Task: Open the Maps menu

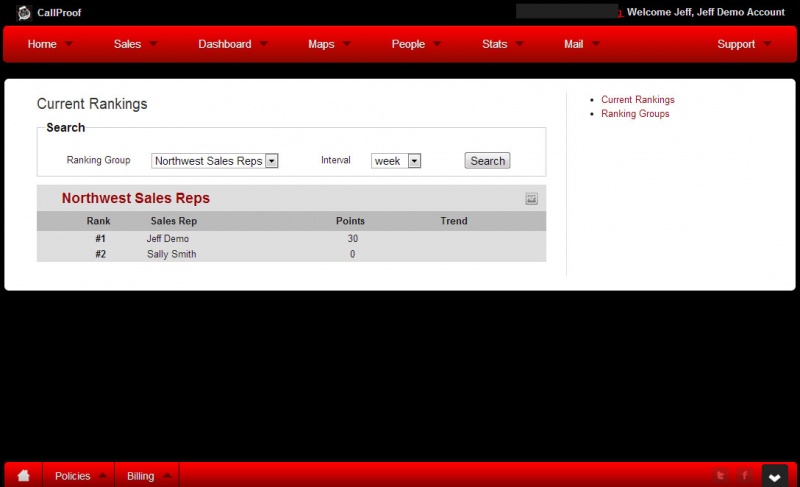Action: tap(328, 44)
